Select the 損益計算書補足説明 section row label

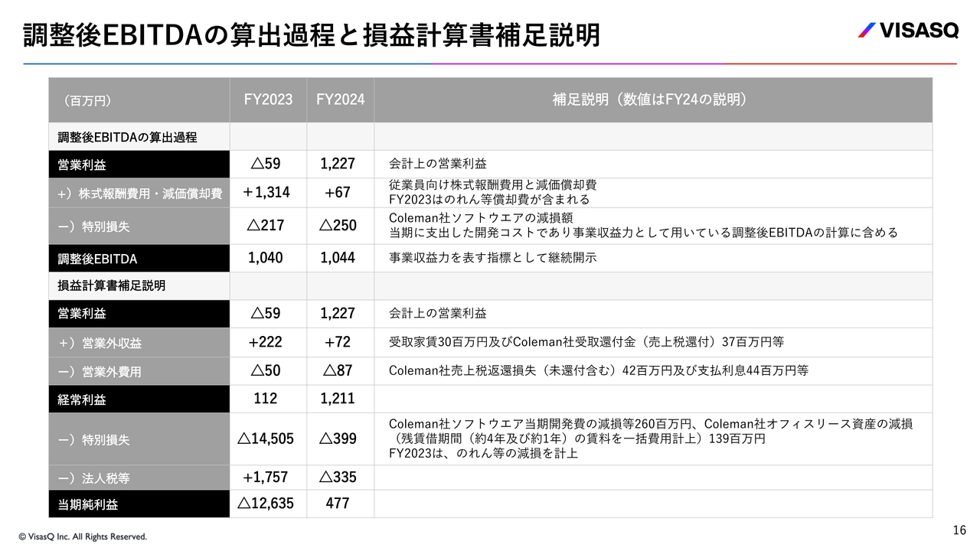(x=112, y=285)
